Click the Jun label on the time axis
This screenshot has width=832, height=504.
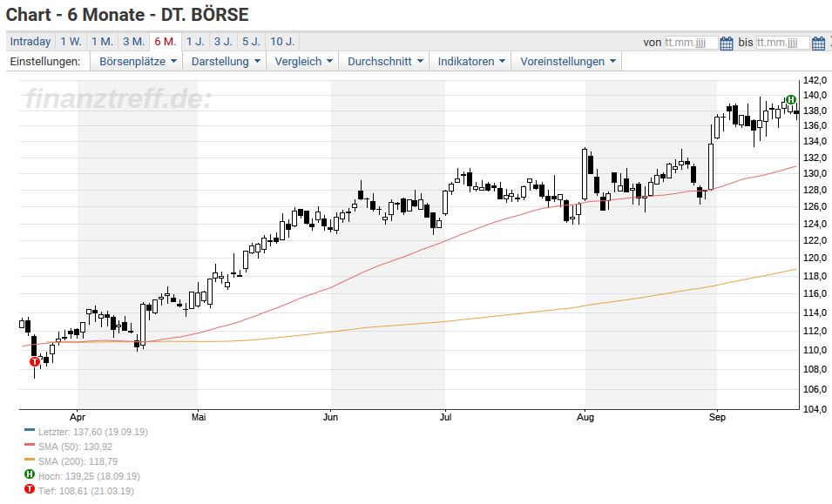pos(330,417)
